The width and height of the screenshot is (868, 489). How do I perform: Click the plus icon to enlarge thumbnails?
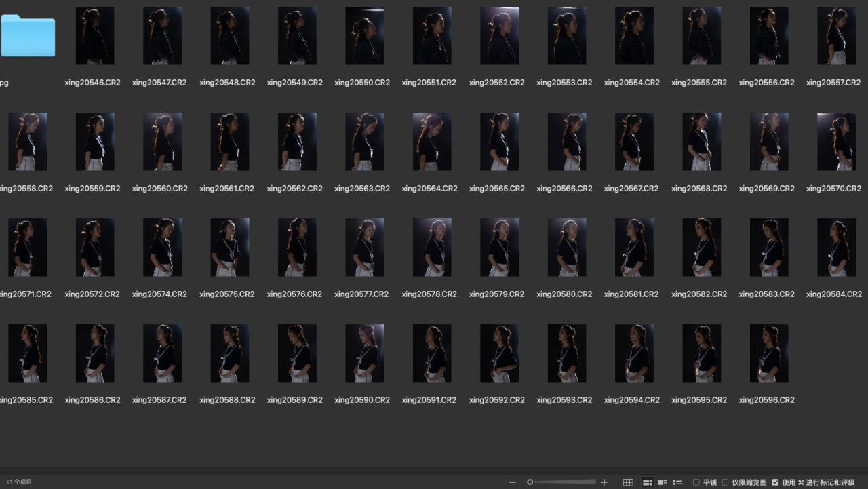(x=604, y=482)
